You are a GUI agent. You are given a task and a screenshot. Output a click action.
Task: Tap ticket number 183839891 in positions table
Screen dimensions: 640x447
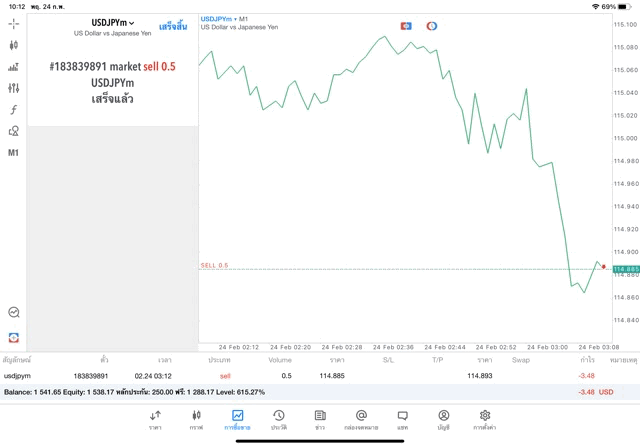pyautogui.click(x=91, y=376)
